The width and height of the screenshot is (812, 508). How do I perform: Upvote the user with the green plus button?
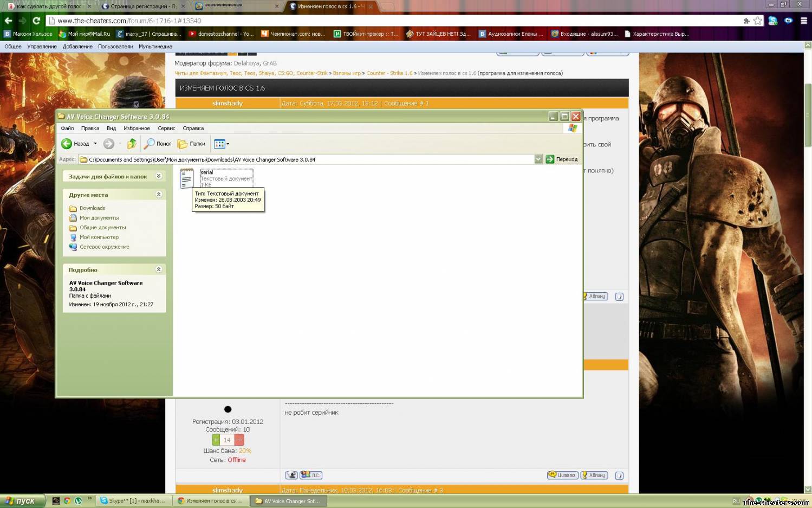(216, 440)
